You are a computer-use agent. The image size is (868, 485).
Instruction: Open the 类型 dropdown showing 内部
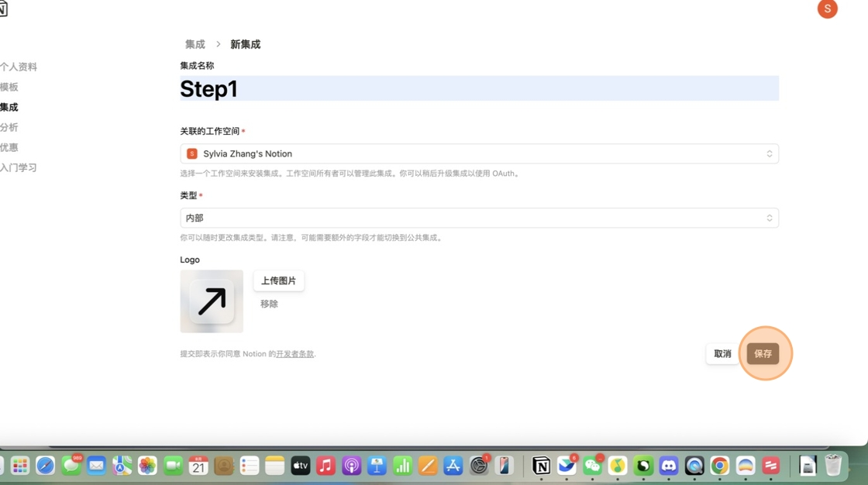tap(480, 218)
